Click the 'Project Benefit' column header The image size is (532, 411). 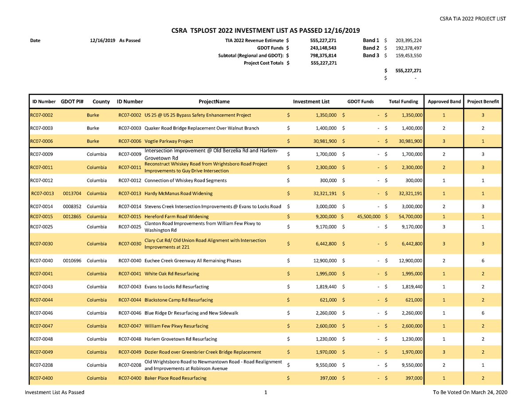coord(483,102)
